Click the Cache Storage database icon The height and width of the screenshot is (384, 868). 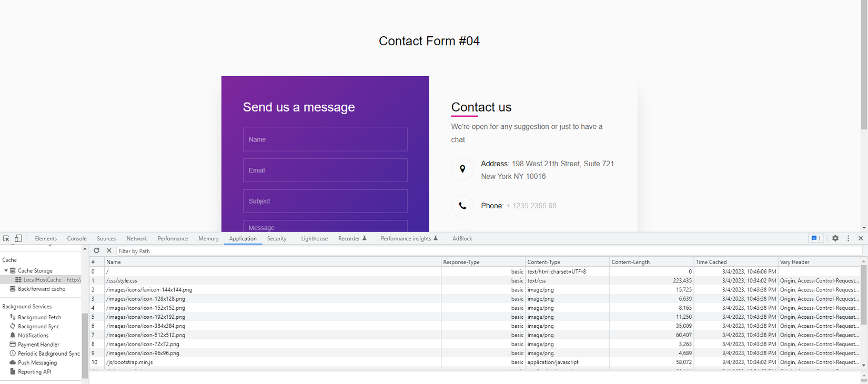13,270
